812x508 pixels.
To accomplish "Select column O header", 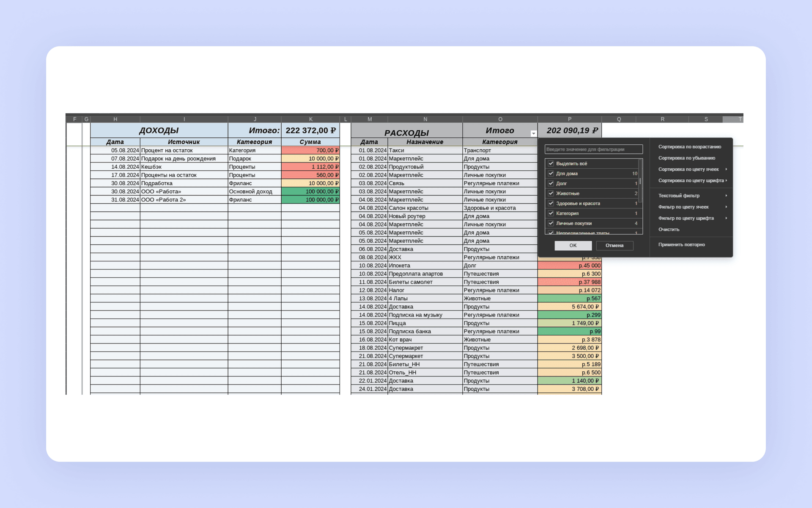I will pyautogui.click(x=500, y=119).
